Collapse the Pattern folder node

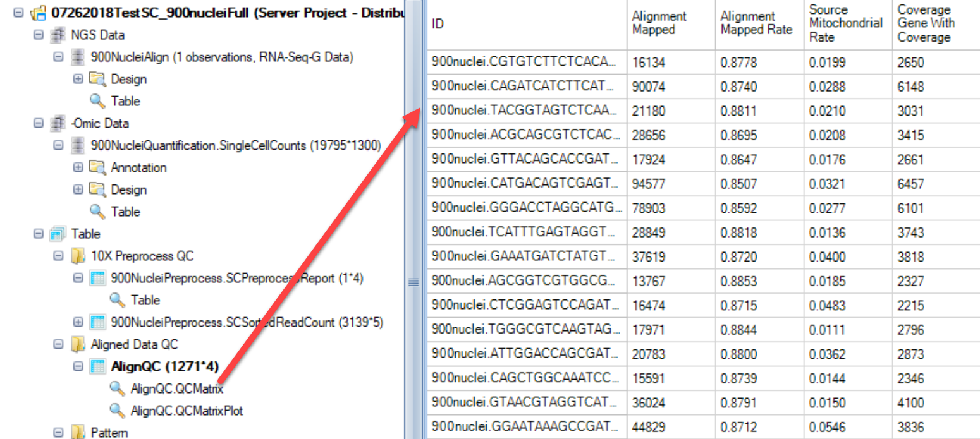pyautogui.click(x=58, y=433)
